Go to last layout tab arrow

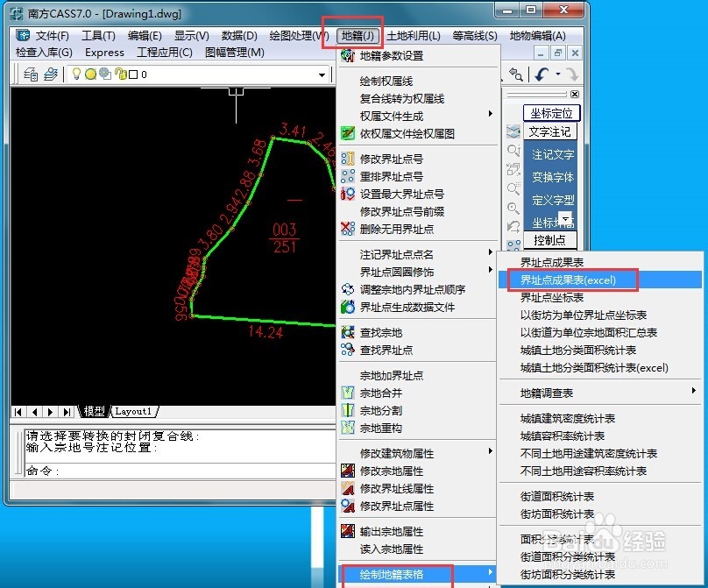coord(67,411)
